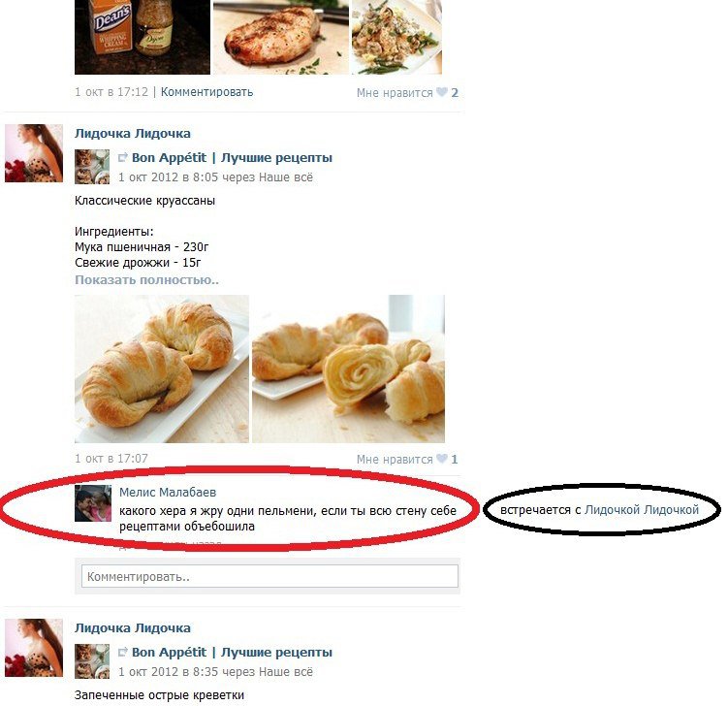
Task: Click repost arrow icon beside first Bon Appétit
Action: tap(122, 158)
